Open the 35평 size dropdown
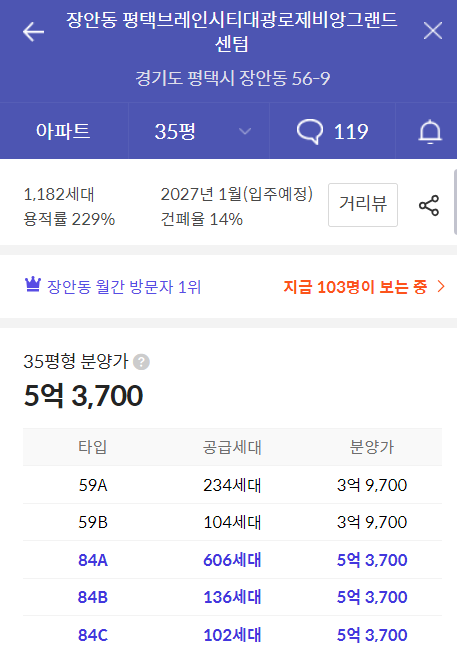The image size is (457, 664). pos(199,131)
